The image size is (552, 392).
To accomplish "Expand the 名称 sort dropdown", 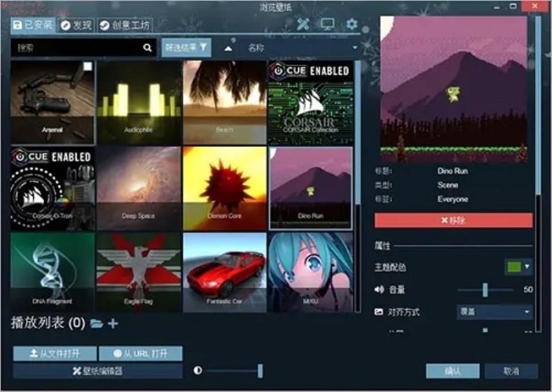I will tap(302, 48).
